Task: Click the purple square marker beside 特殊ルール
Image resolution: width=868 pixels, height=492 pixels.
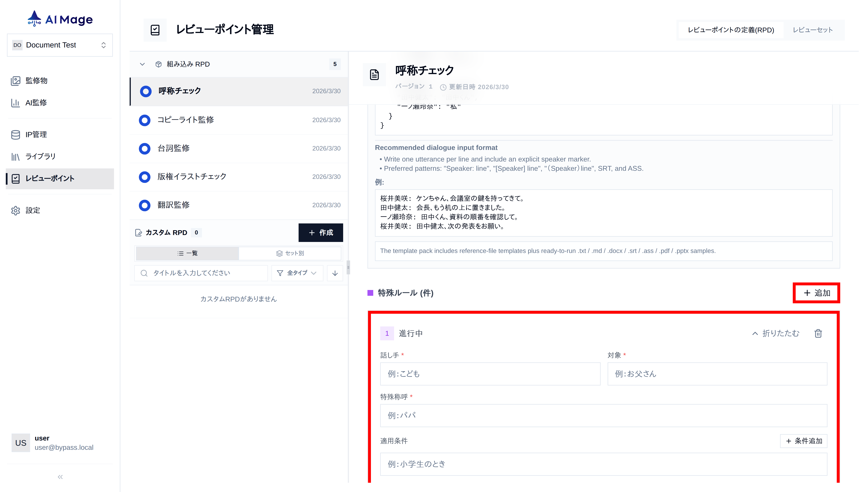Action: click(370, 293)
